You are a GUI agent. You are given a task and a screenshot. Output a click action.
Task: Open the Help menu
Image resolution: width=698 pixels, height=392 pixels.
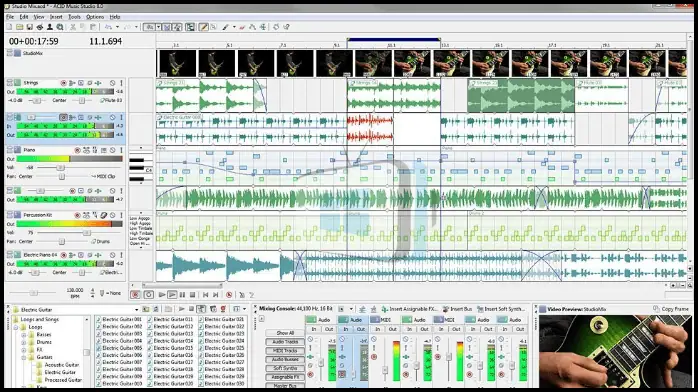(115, 17)
